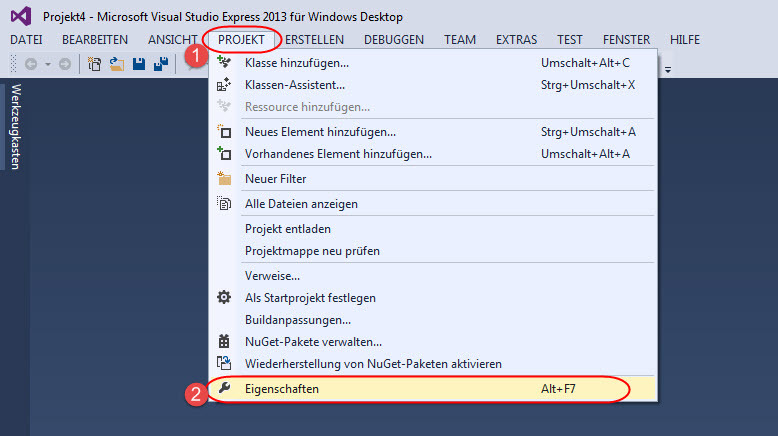
Task: Click the Visual Studio logo icon
Action: pyautogui.click(x=21, y=16)
